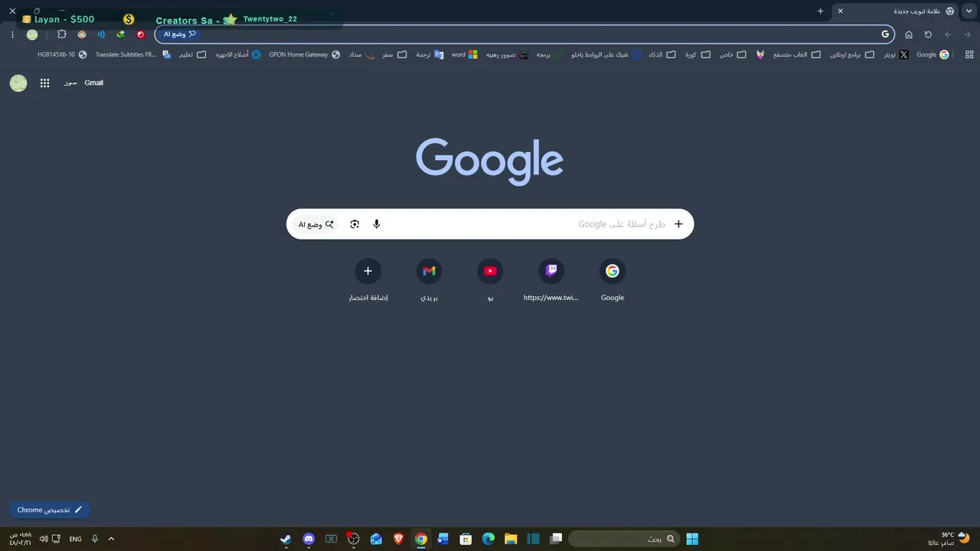980x551 pixels.
Task: Open the Twitch shortcut tile
Action: (551, 281)
